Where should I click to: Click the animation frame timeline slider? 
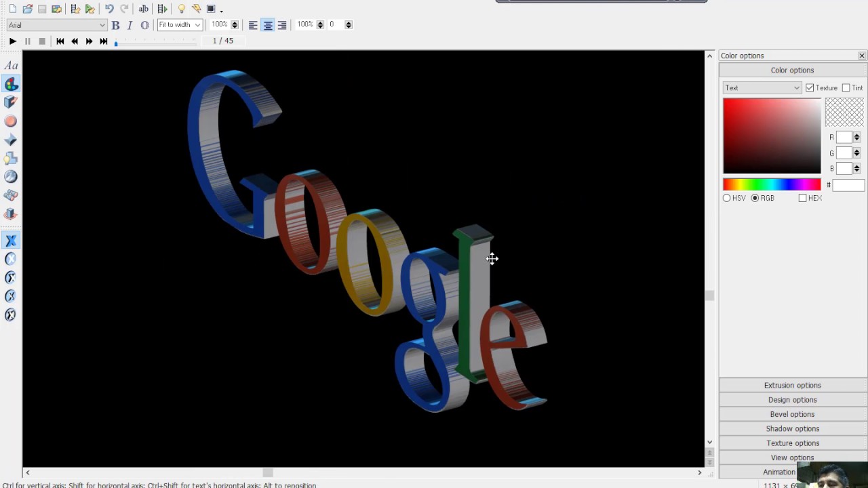(155, 43)
